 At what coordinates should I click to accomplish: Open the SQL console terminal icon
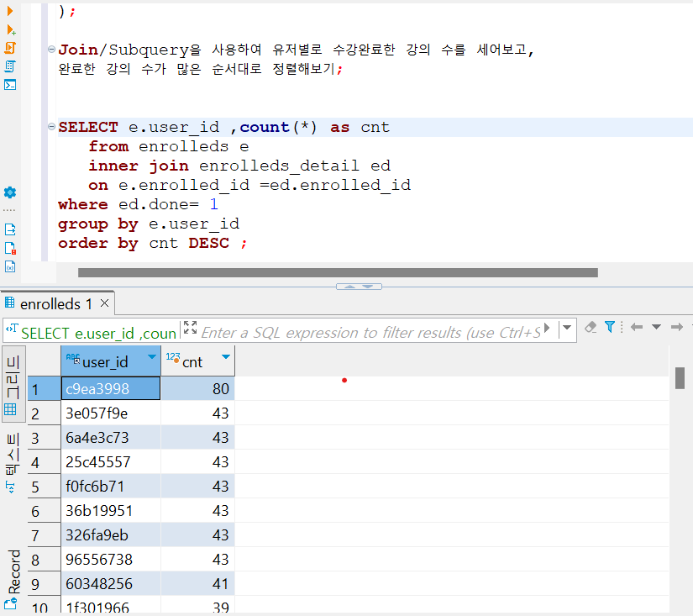pos(10,85)
